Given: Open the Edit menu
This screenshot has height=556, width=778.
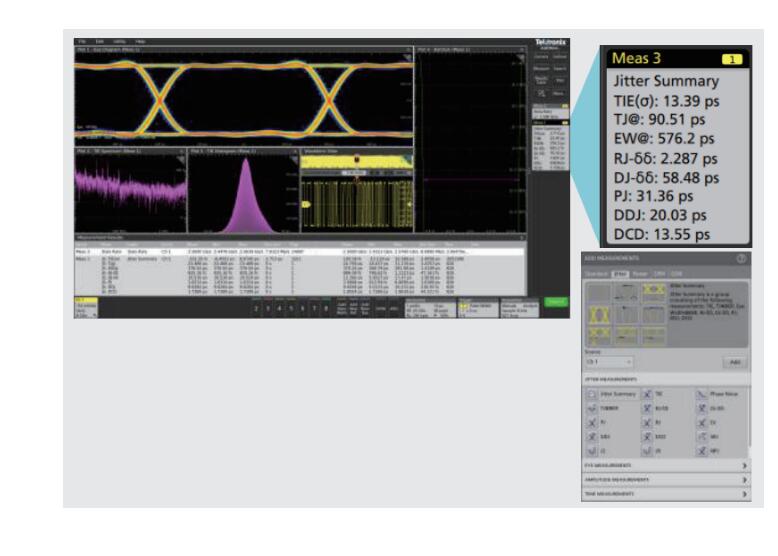Looking at the screenshot, I should click(99, 42).
